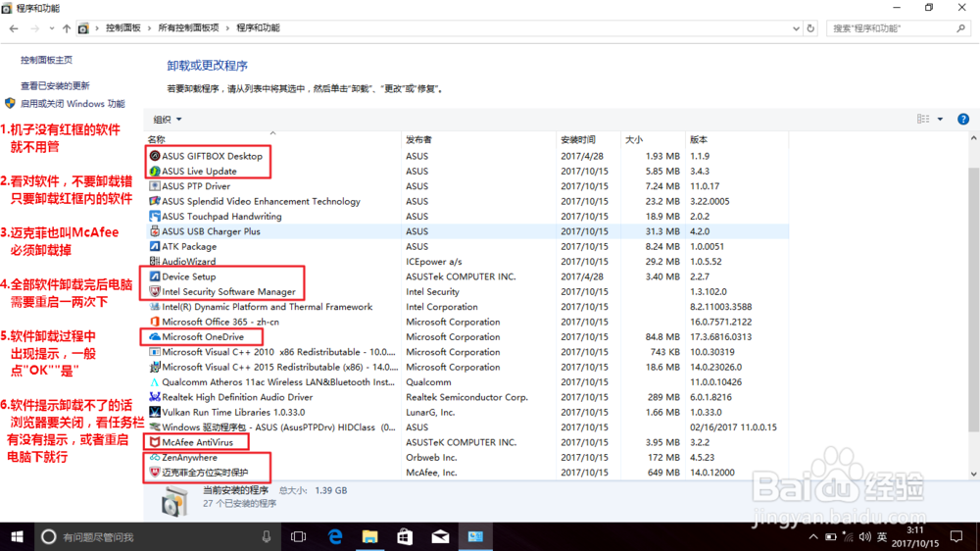Open the Task View taskbar button
The height and width of the screenshot is (551, 980).
point(299,536)
